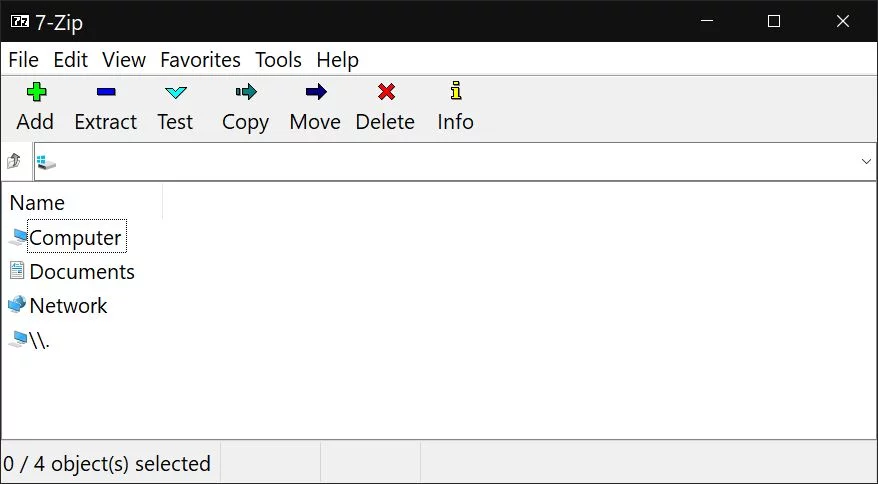Click the Documents item's page icon
The image size is (878, 484).
[17, 271]
